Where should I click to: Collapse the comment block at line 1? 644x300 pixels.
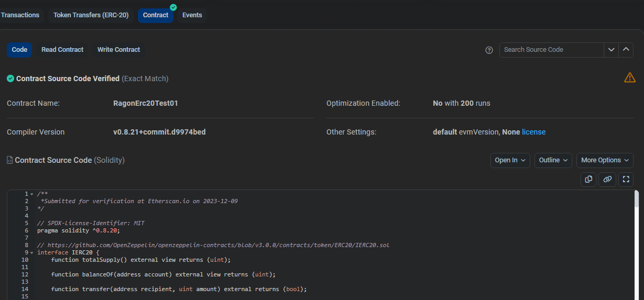(32, 194)
